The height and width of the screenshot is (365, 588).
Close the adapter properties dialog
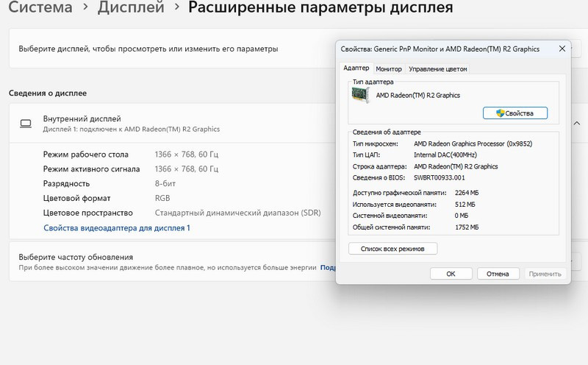coord(562,49)
